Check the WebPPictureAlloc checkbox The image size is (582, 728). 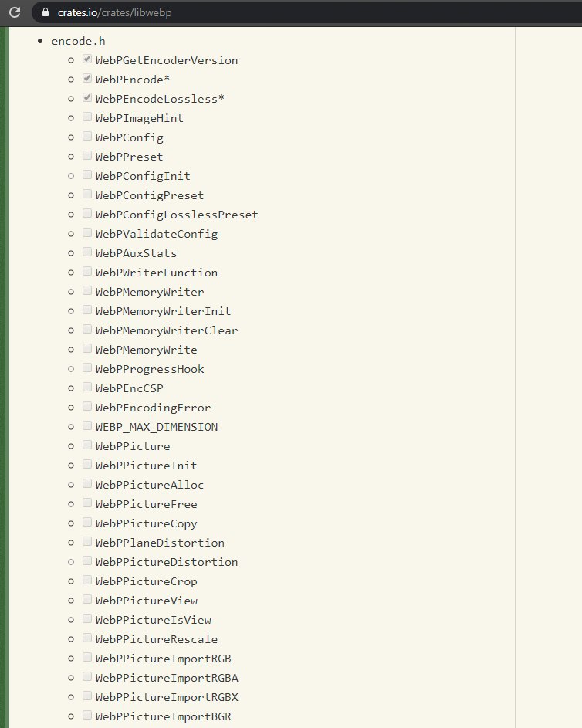87,484
